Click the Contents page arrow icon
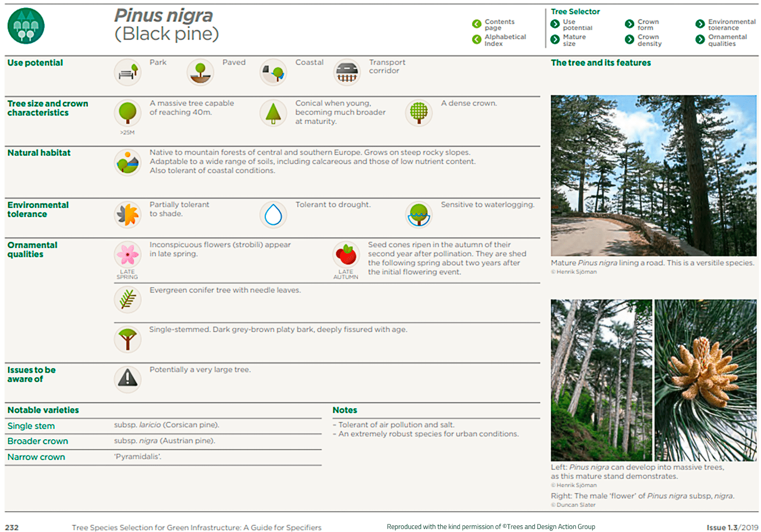This screenshot has height=532, width=761. pyautogui.click(x=476, y=24)
